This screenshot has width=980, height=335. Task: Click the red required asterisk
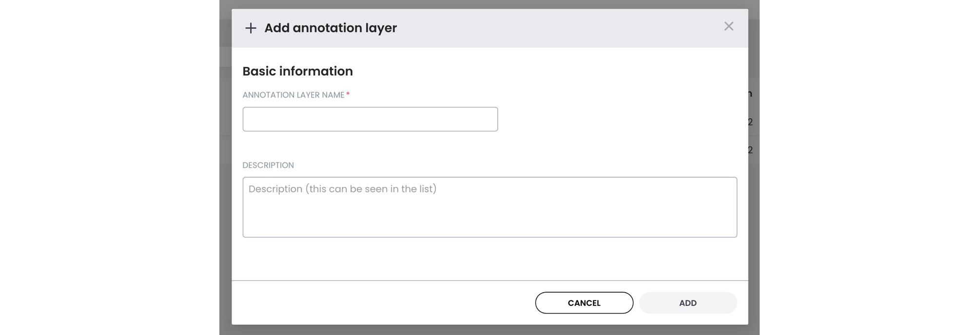click(x=348, y=94)
